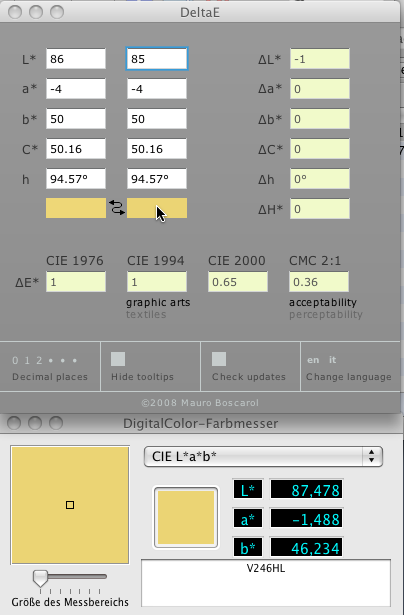Switch language to en
This screenshot has width=404, height=615.
[313, 360]
